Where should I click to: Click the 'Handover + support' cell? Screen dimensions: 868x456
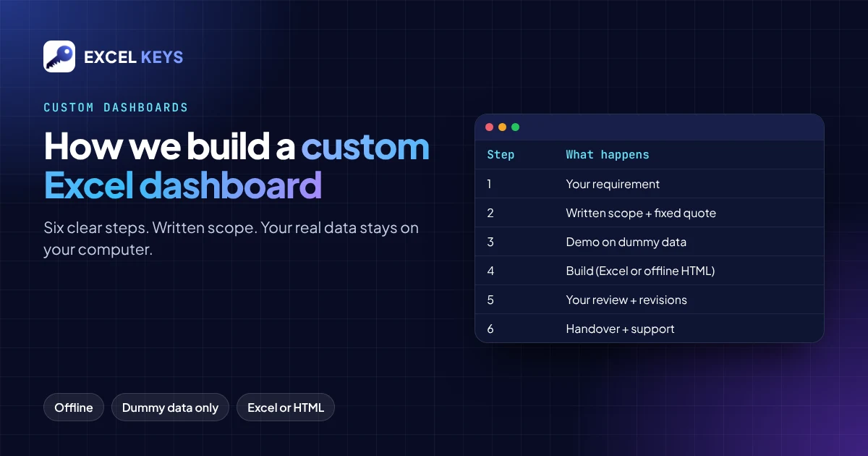point(620,329)
